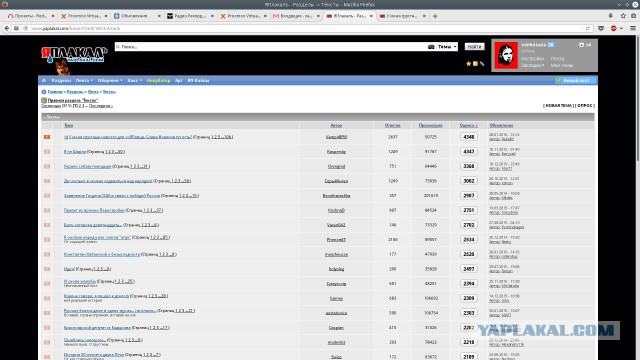Switch to the Gmail Входящие tab
The width and height of the screenshot is (640, 360).
pos(296,16)
